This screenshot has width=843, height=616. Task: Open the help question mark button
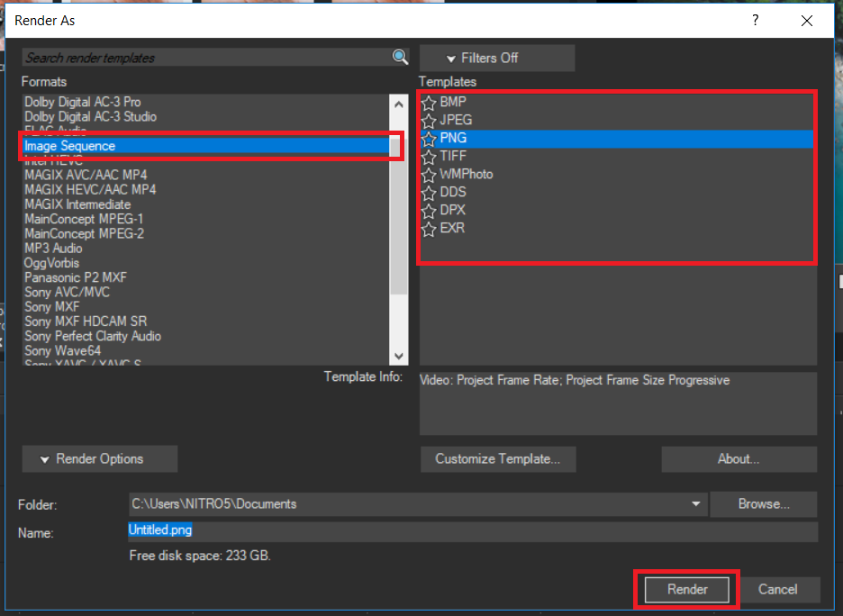coord(756,21)
